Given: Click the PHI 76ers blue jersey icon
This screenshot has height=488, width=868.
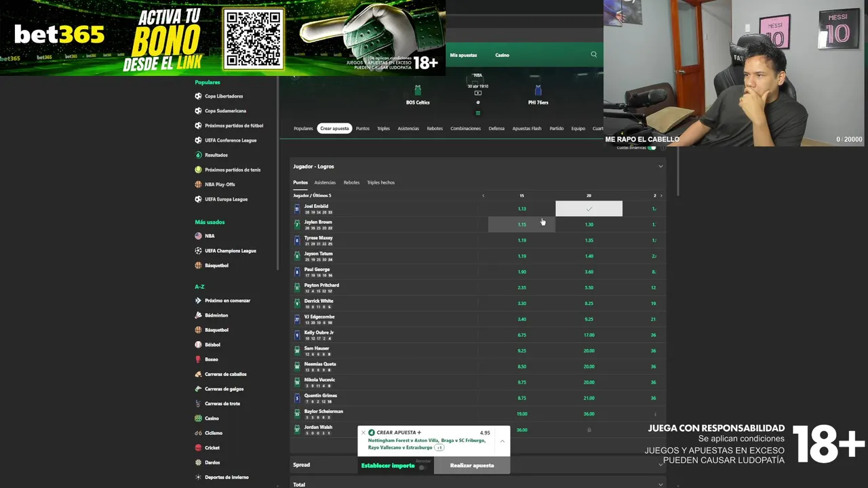Looking at the screenshot, I should coord(538,91).
